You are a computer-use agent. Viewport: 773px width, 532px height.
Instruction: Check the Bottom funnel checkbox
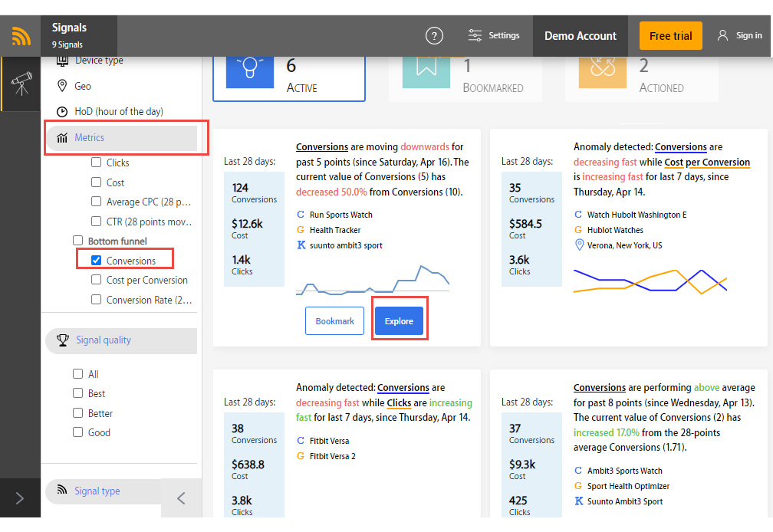tap(78, 241)
